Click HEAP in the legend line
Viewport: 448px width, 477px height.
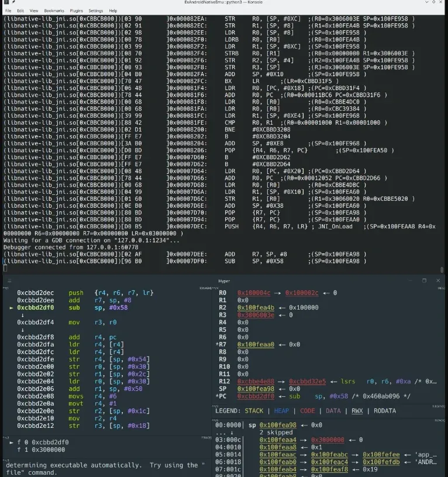[281, 411]
